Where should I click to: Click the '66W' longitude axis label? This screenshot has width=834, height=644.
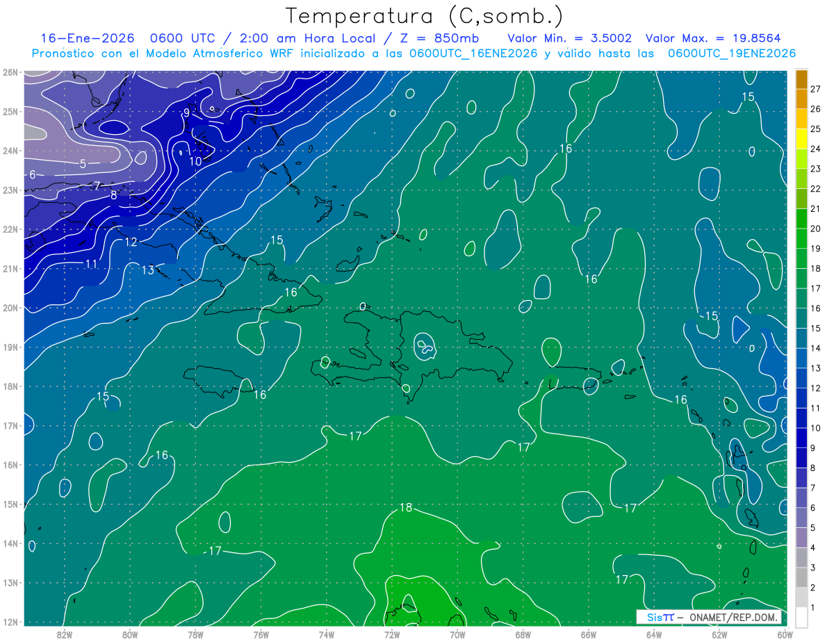click(589, 634)
